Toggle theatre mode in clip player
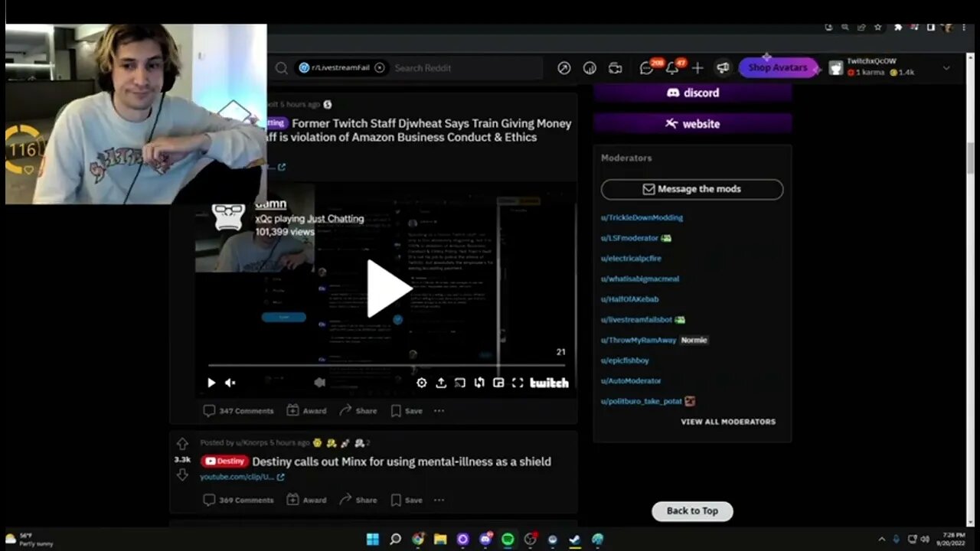Screen dimensions: 980x551 (498, 383)
